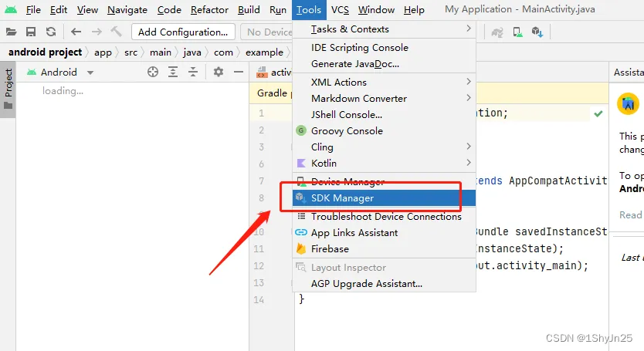Viewport: 644px width, 351px height.
Task: Open the File menu
Action: pyautogui.click(x=33, y=9)
